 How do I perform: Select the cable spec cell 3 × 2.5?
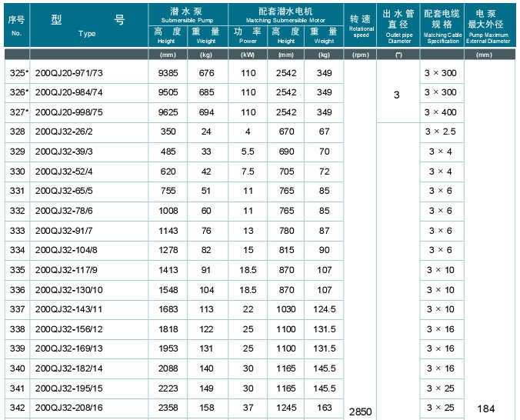(x=441, y=132)
